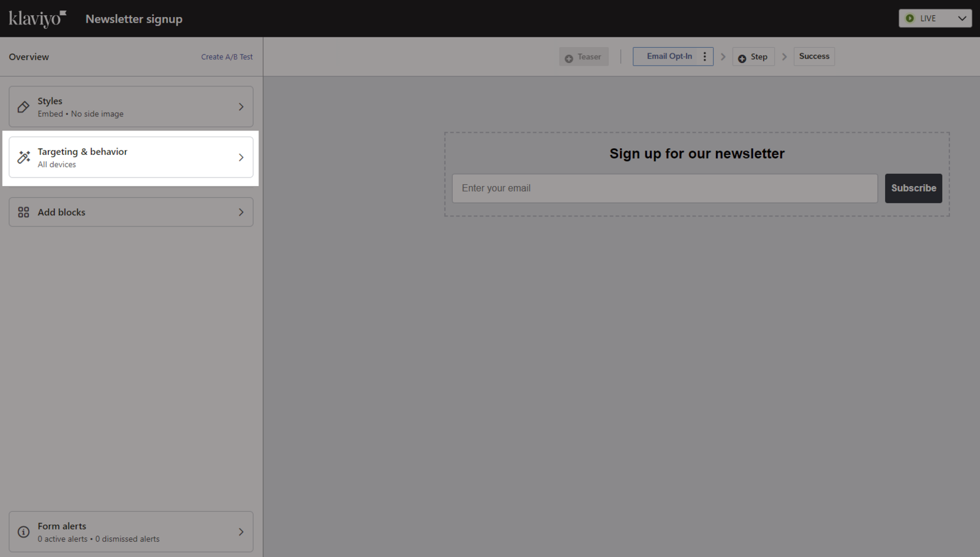Click the Form alerts info icon
The width and height of the screenshot is (980, 557).
click(x=23, y=532)
